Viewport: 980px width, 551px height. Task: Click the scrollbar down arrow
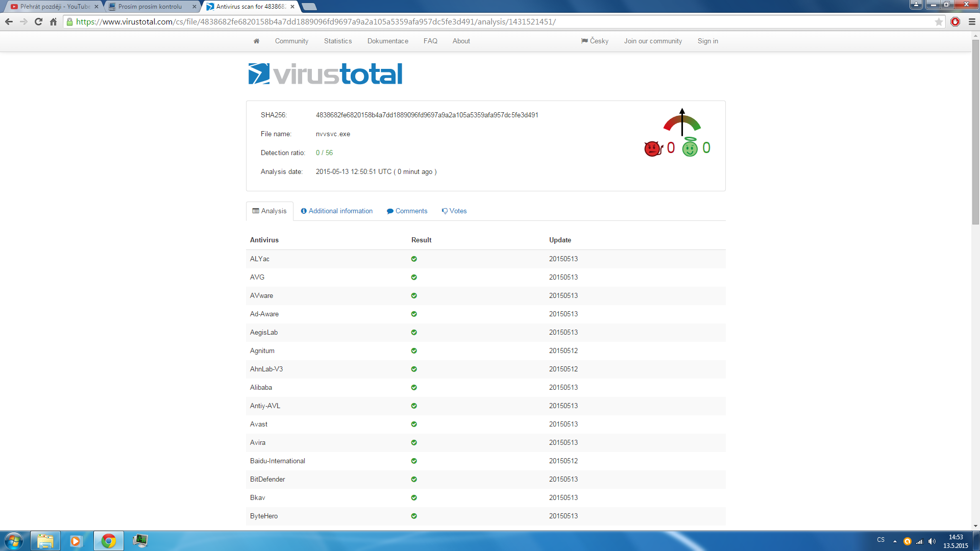975,526
